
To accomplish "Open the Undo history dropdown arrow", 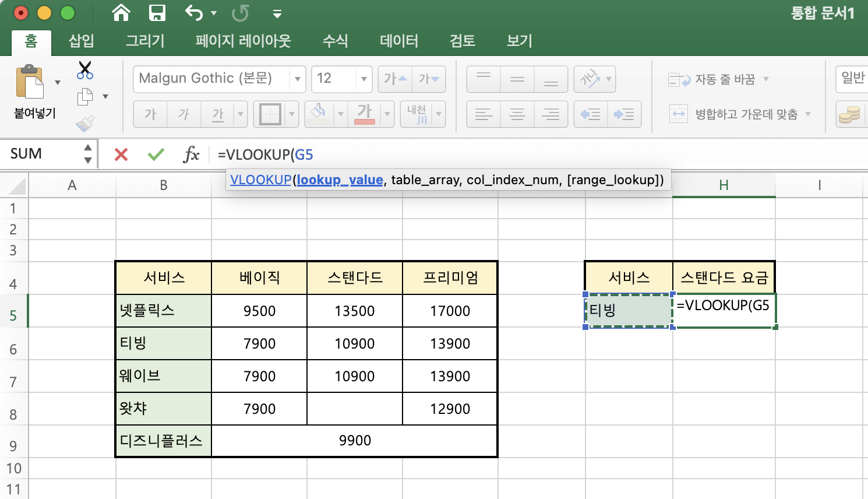I will [x=214, y=13].
